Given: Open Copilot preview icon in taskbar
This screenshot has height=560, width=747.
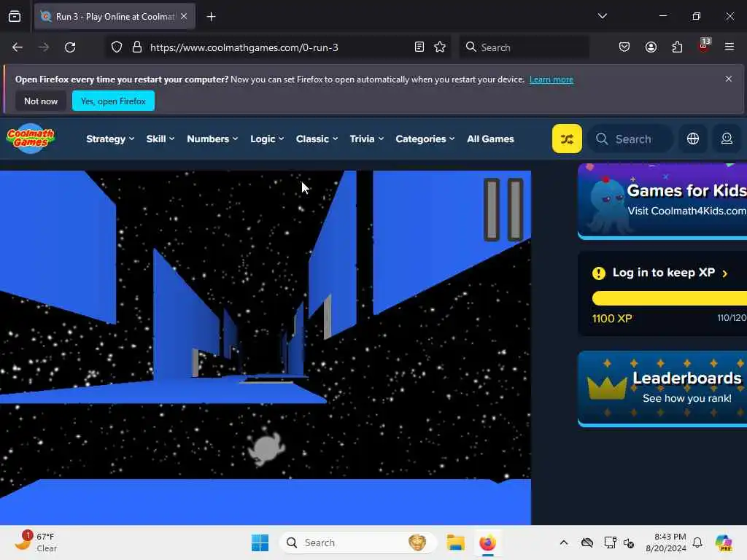Looking at the screenshot, I should (724, 542).
